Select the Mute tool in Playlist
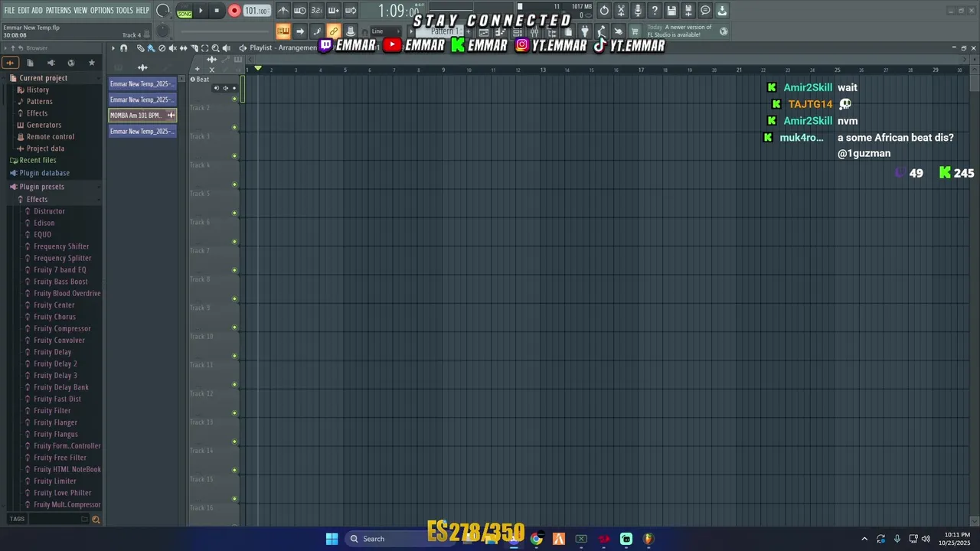Screen dimensions: 980x551 click(x=172, y=48)
